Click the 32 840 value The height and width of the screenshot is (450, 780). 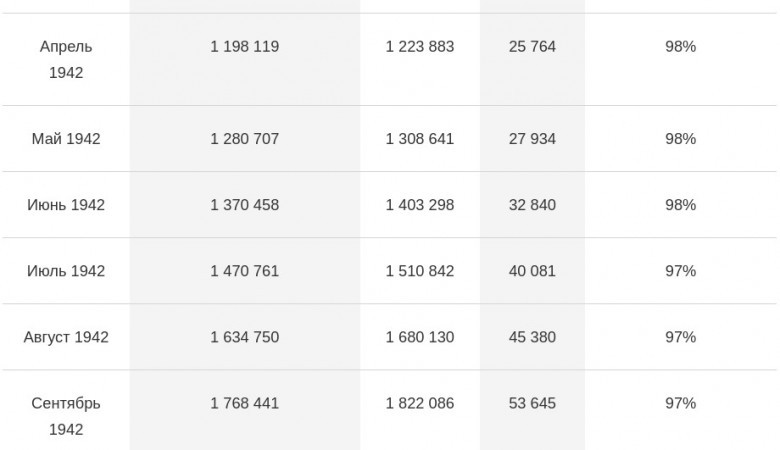click(532, 205)
